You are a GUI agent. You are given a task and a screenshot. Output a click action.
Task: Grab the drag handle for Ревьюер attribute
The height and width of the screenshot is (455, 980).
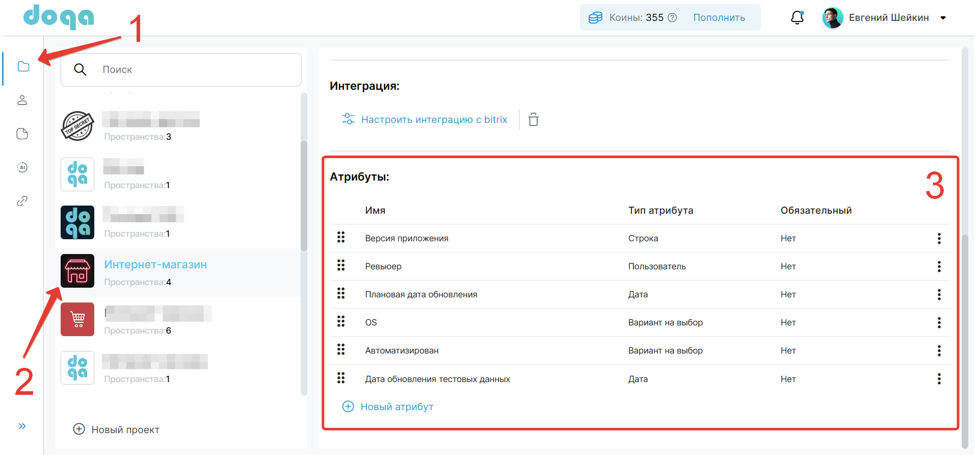(x=341, y=266)
